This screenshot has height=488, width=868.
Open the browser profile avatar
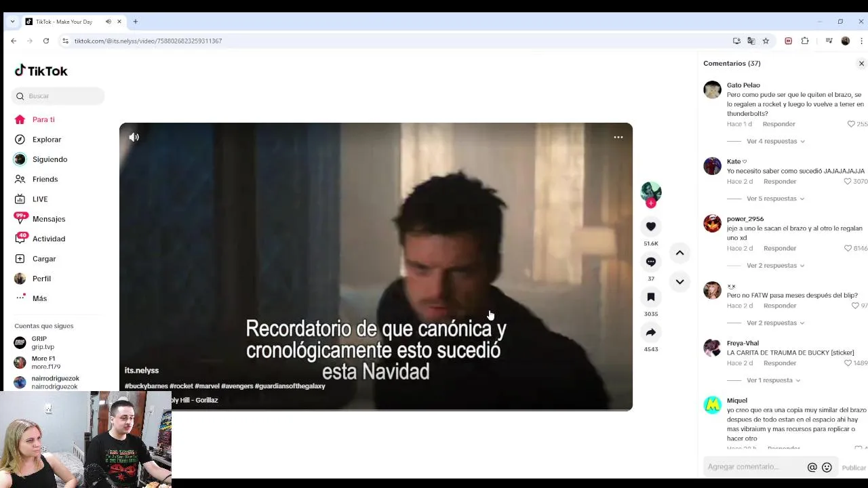(x=846, y=41)
